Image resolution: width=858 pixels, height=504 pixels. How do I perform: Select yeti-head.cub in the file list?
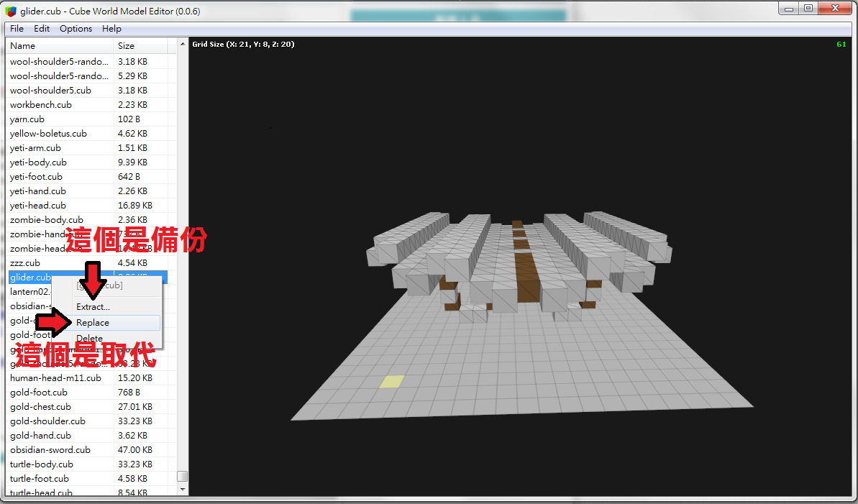pos(38,206)
